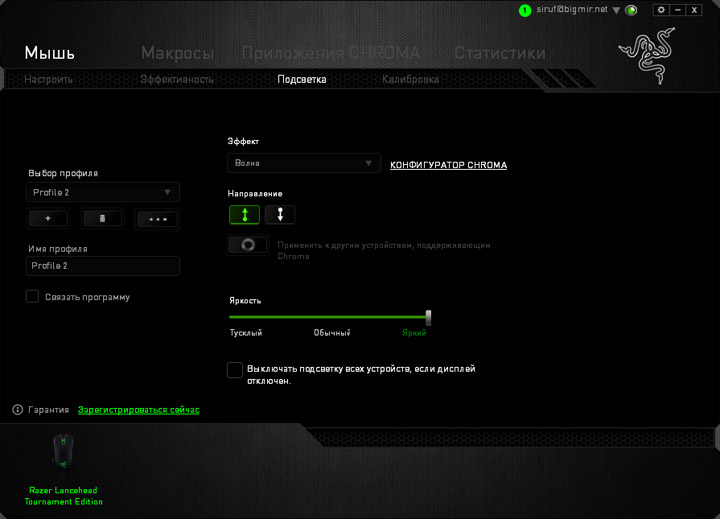
Task: Select the Razer Lancehead mouse thumbnail
Action: tap(63, 453)
